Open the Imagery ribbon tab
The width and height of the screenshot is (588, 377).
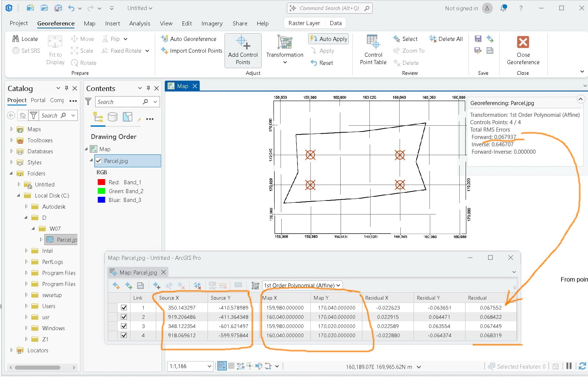pos(212,23)
